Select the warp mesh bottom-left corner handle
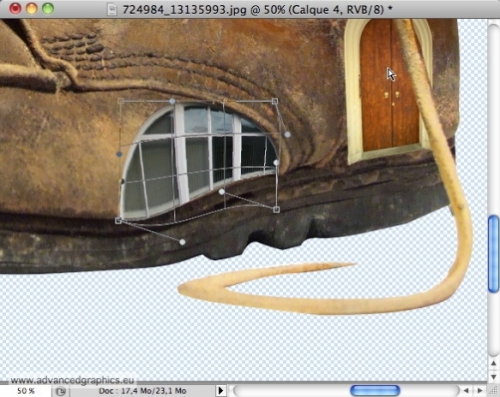 pyautogui.click(x=118, y=220)
